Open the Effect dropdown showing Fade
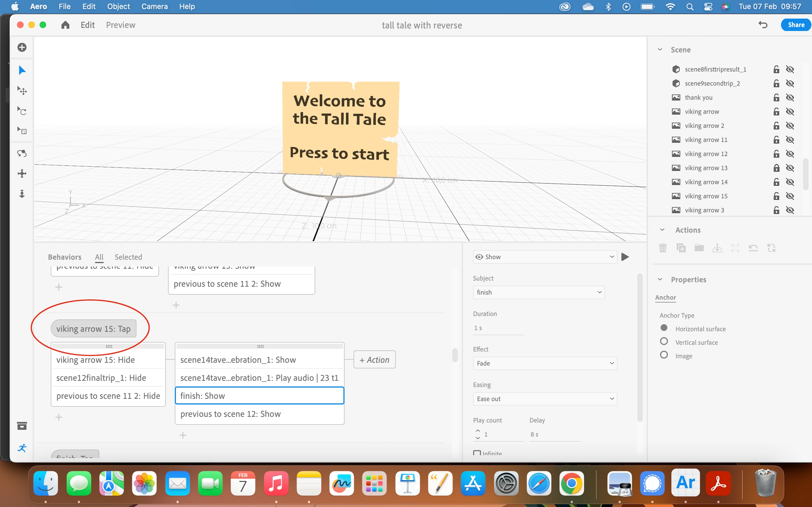 pos(545,363)
